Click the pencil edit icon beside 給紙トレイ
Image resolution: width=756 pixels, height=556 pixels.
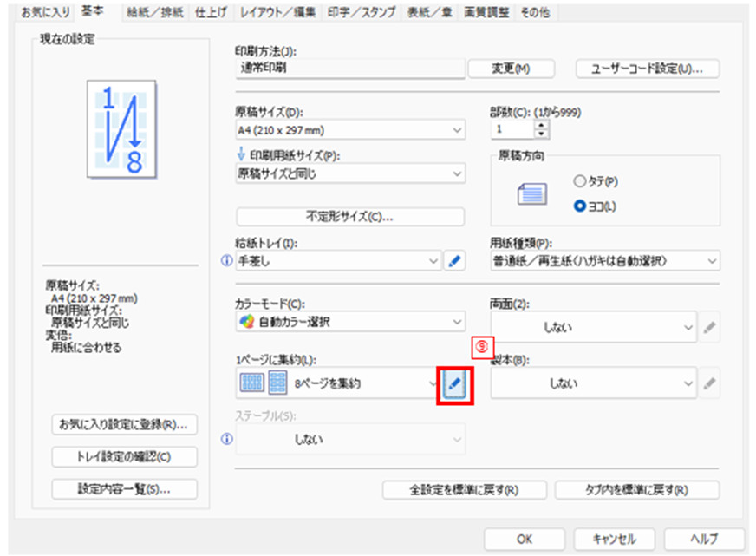click(455, 260)
